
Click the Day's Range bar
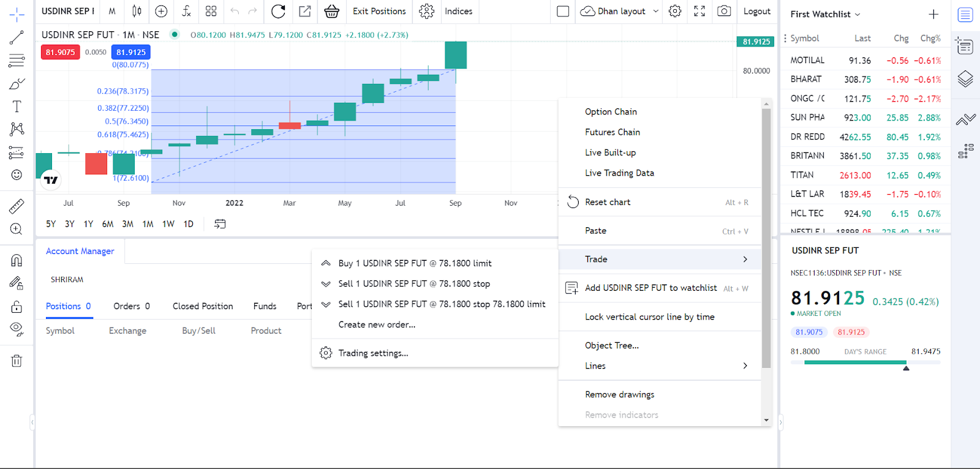[x=865, y=362]
